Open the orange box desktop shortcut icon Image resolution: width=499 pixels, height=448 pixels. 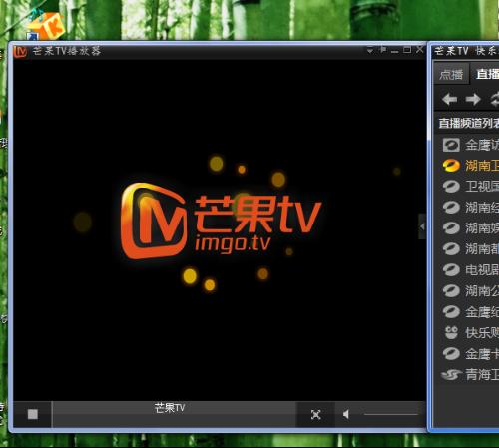click(47, 26)
